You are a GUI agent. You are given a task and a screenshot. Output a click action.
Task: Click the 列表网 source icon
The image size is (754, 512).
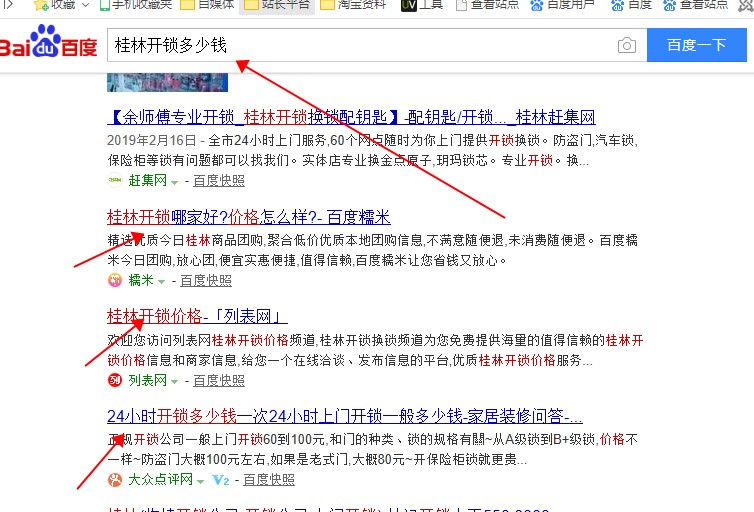(x=115, y=381)
